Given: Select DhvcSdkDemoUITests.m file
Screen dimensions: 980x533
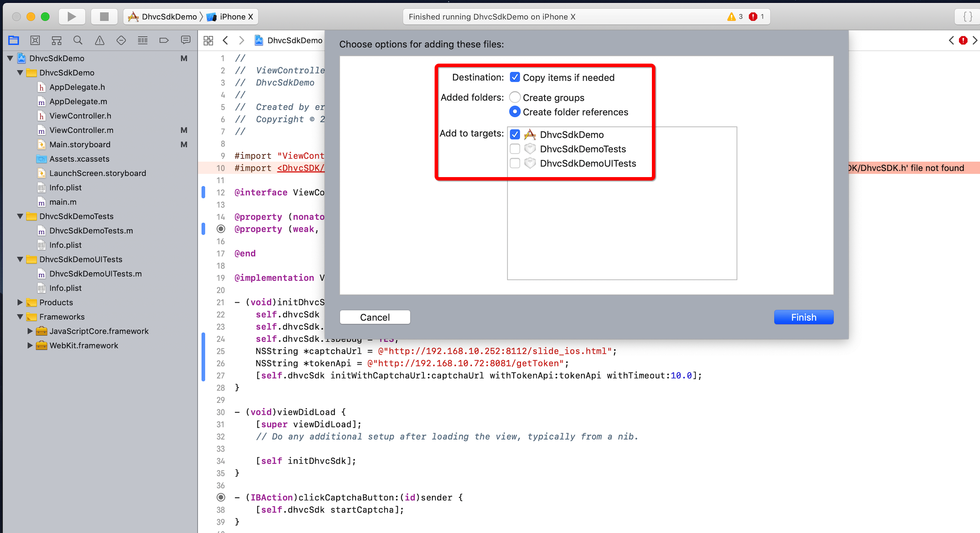Looking at the screenshot, I should click(95, 274).
